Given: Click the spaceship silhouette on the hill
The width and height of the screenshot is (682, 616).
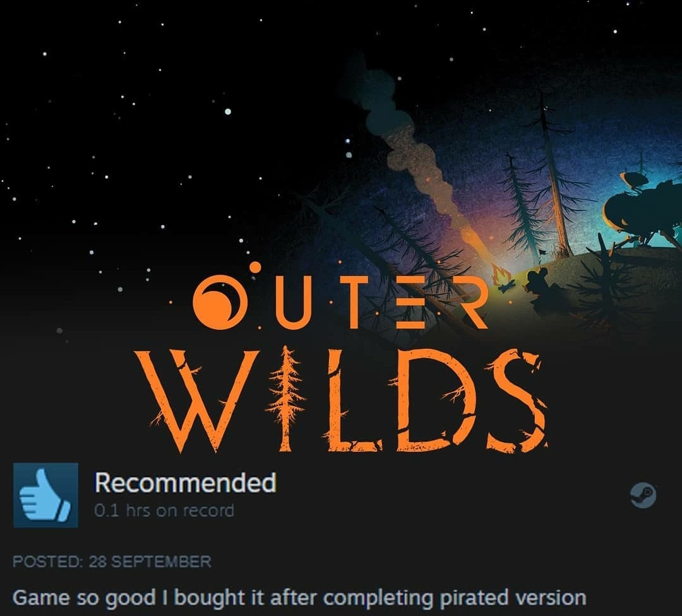Looking at the screenshot, I should click(637, 214).
